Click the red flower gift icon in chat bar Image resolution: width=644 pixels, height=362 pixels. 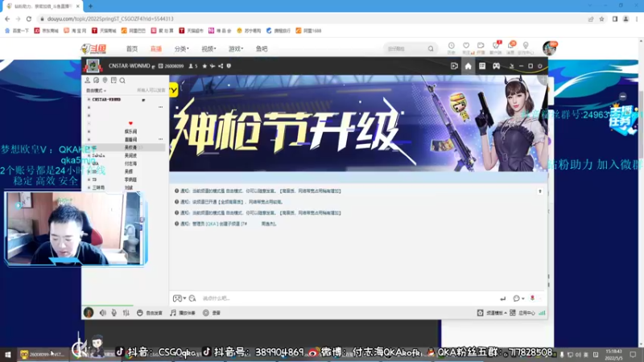pyautogui.click(x=532, y=298)
